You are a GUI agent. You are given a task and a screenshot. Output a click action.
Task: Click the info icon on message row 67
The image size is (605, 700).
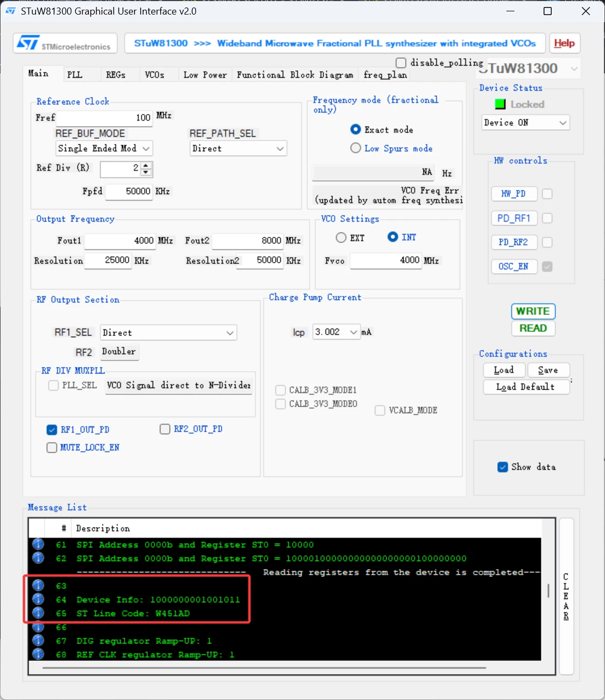(38, 640)
